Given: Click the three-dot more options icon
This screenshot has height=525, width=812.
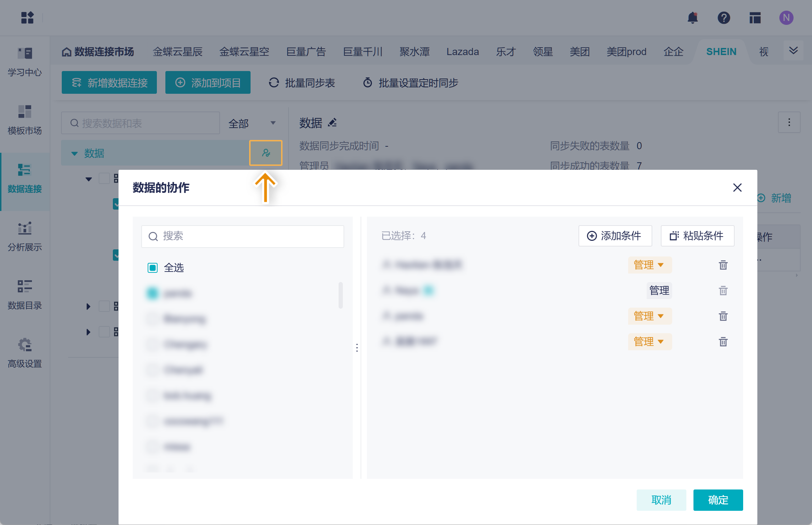Looking at the screenshot, I should click(x=789, y=123).
